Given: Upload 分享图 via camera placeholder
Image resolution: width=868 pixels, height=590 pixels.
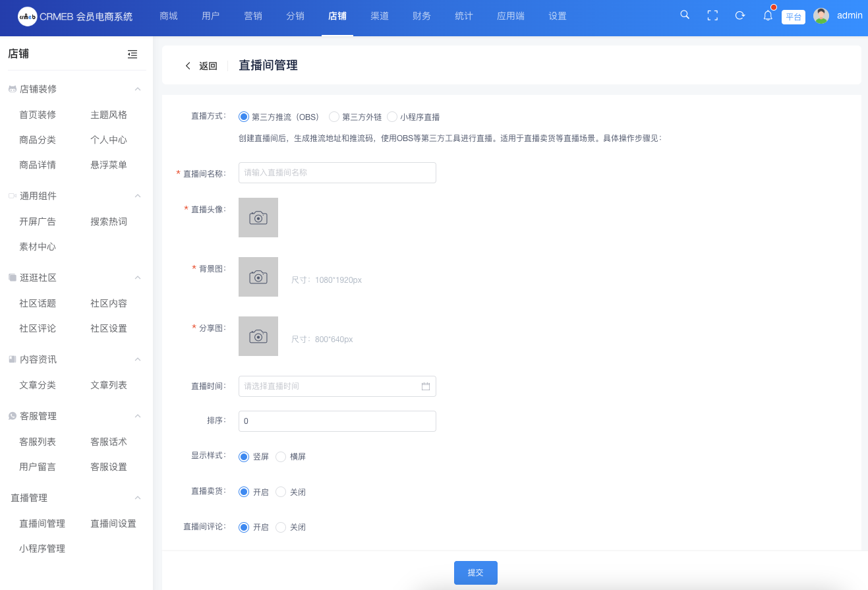Looking at the screenshot, I should 258,336.
